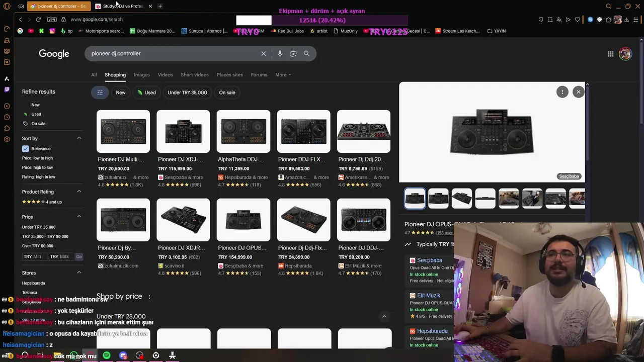
Task: Take a snapshot with capture icon
Action: tap(550, 20)
